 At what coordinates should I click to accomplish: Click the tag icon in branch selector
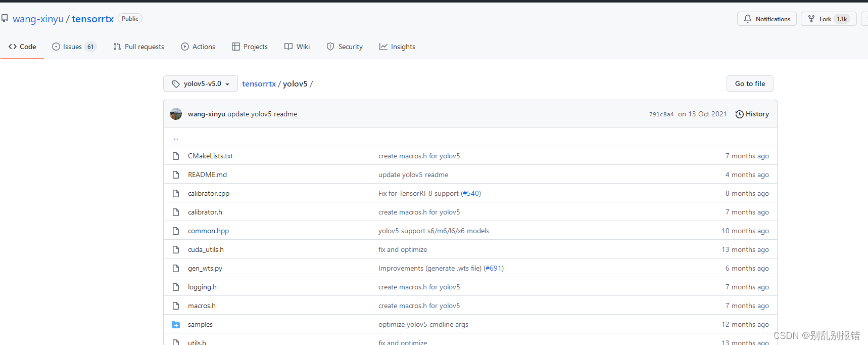[176, 84]
